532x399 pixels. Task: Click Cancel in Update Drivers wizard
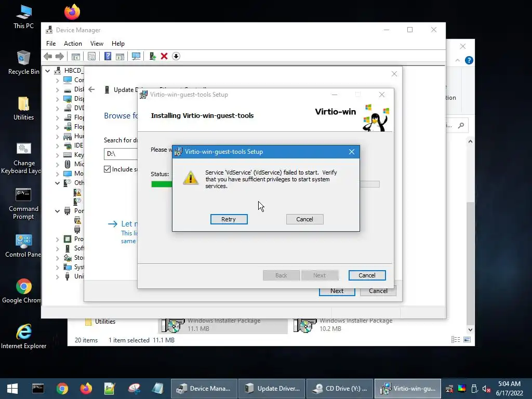pos(378,291)
